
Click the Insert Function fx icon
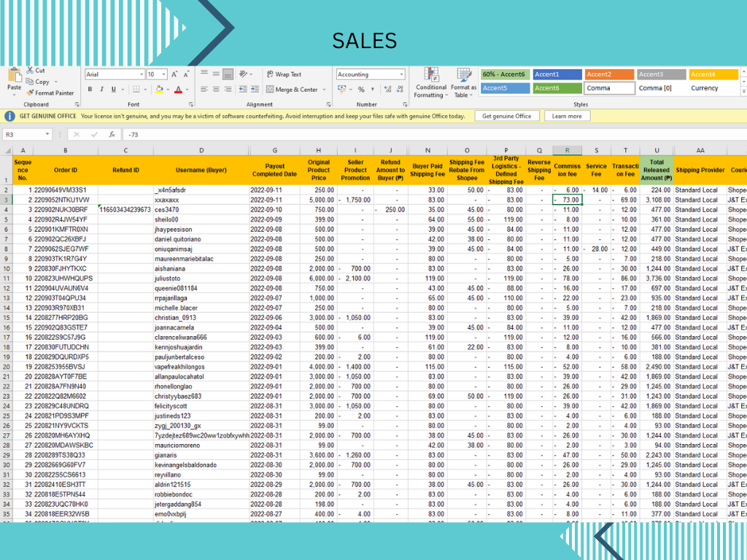point(112,135)
